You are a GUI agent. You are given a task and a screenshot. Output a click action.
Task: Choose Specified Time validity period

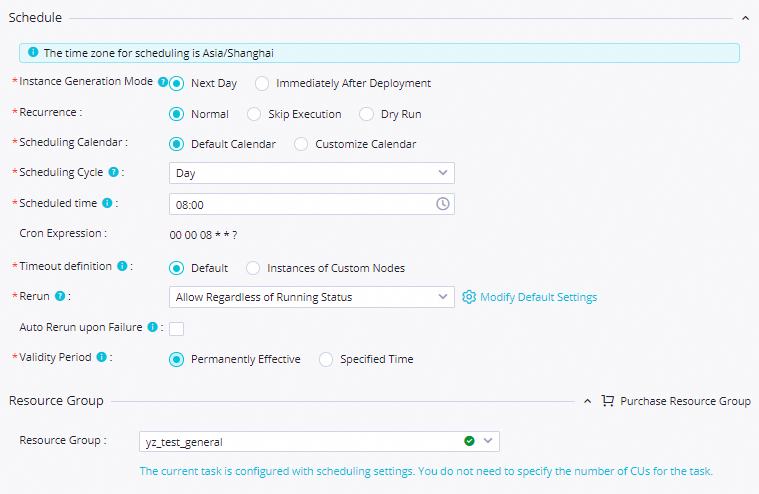point(326,359)
